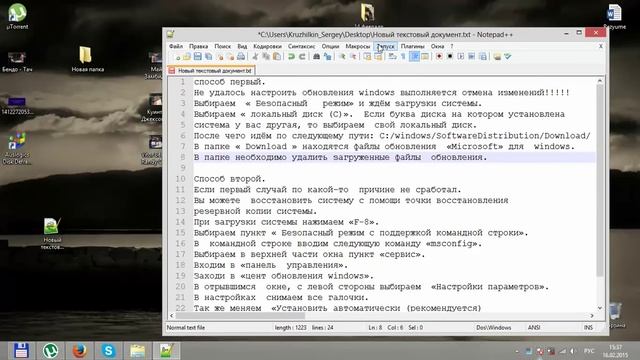Toggle INS insert mode in status bar

588,327
